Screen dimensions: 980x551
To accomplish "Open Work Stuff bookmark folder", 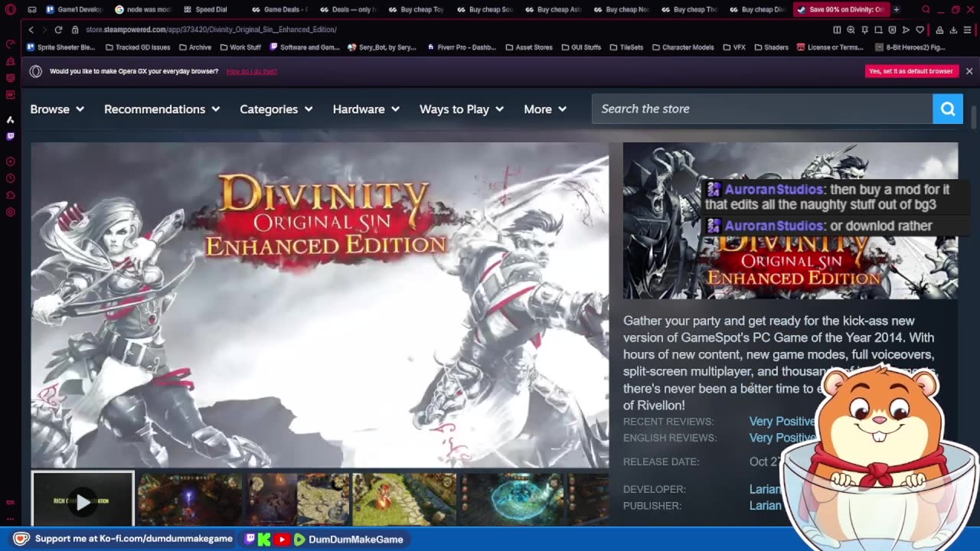I will (x=240, y=47).
